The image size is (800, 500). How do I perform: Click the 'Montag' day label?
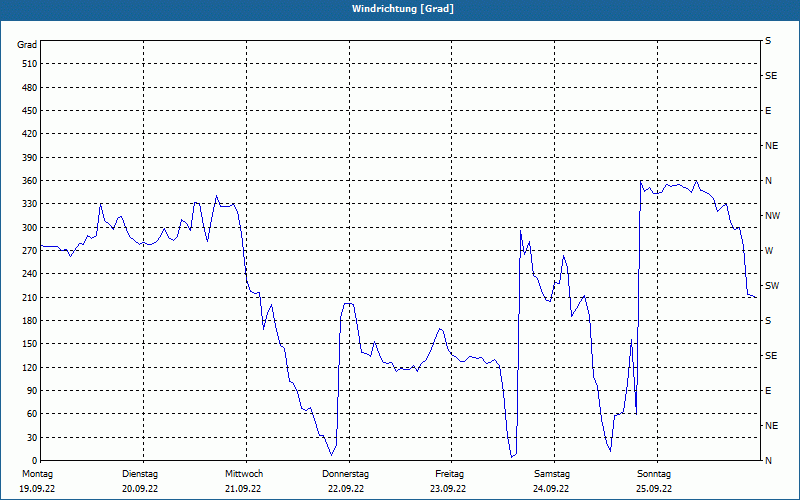click(37, 474)
